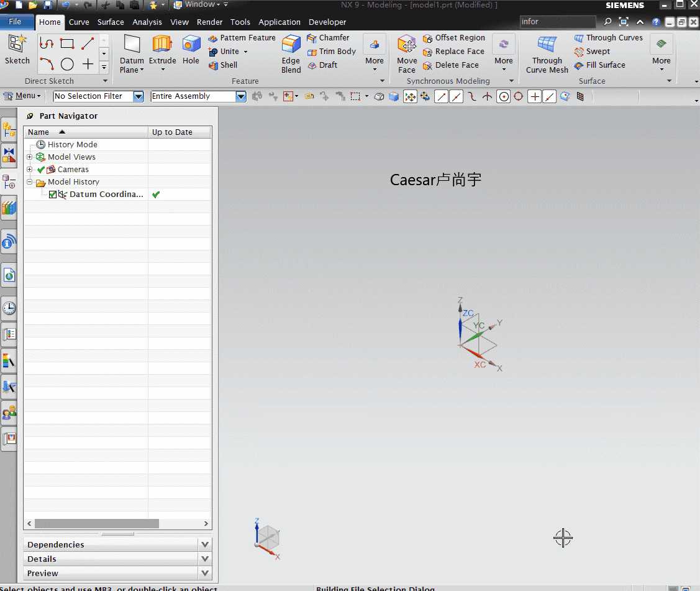Apply Edge Blend tool
700x591 pixels.
[x=291, y=54]
